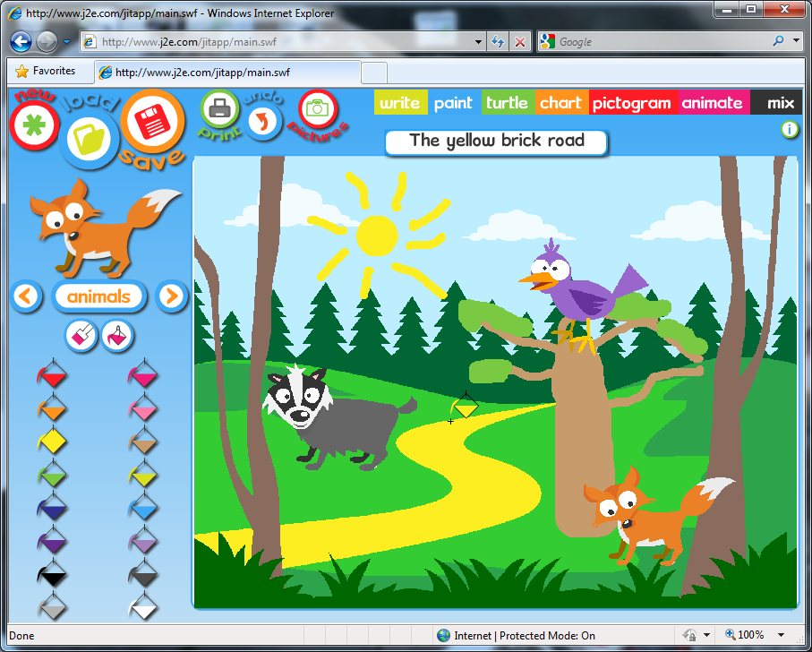Pick the yellow color swatch

(52, 441)
